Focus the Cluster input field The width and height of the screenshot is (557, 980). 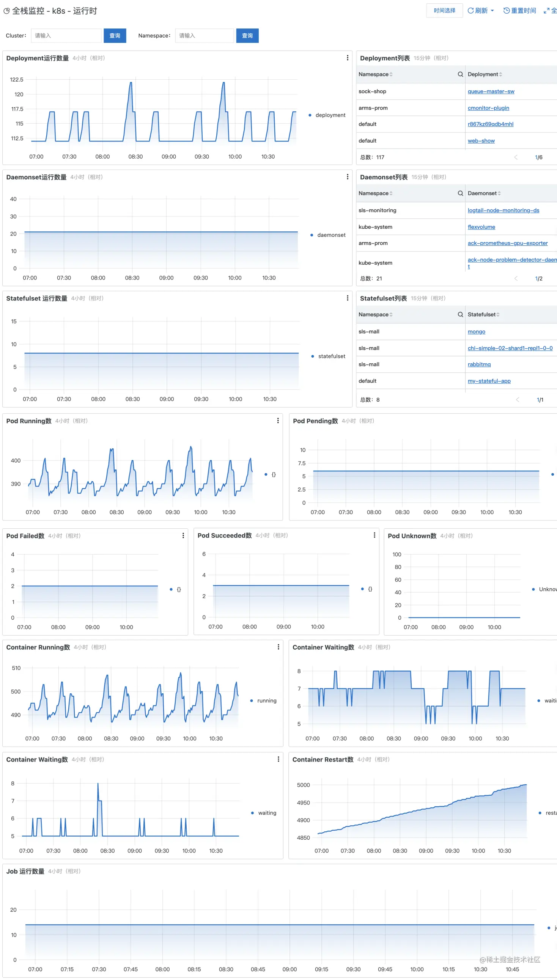[x=66, y=36]
